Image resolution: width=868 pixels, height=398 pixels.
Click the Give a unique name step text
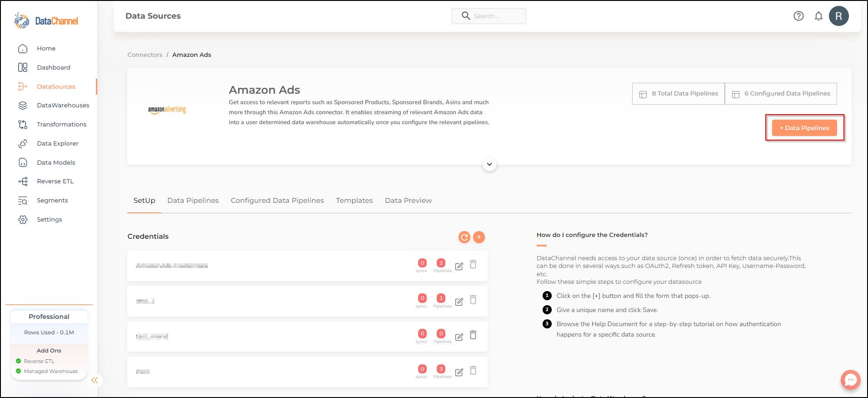(607, 310)
